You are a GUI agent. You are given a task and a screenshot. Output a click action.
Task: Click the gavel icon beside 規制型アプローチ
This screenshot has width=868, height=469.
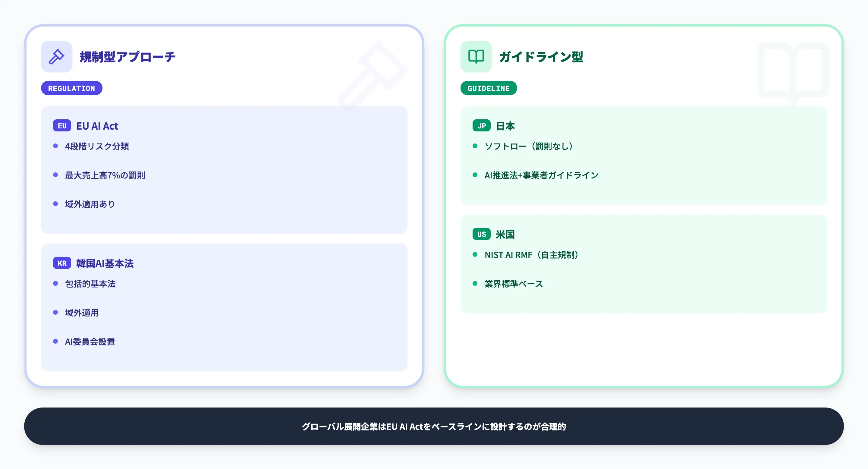pos(56,57)
